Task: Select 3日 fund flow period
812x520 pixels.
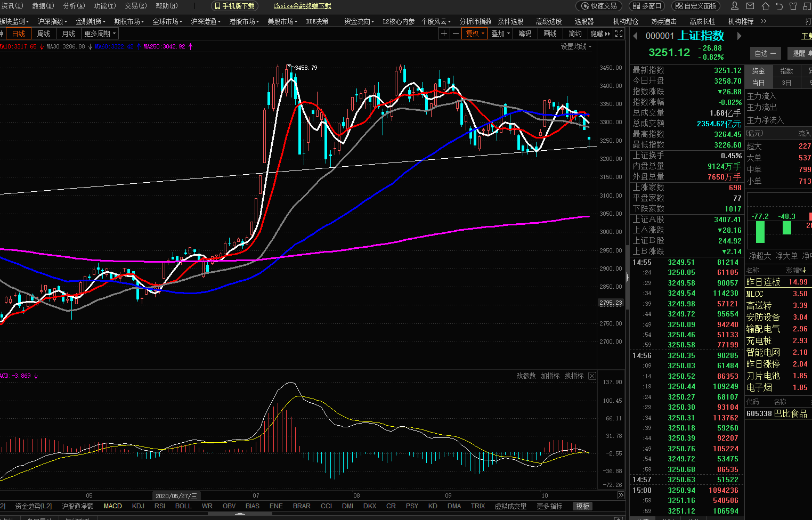Action: tap(786, 83)
